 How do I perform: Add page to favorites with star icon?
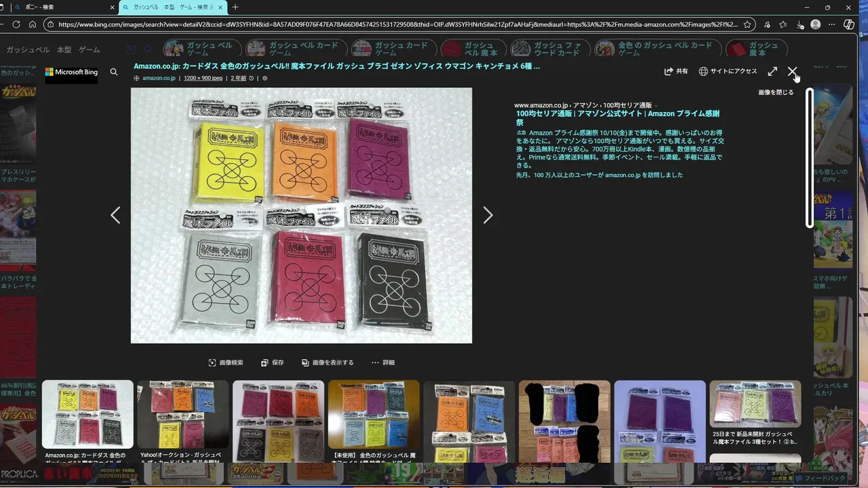[747, 24]
